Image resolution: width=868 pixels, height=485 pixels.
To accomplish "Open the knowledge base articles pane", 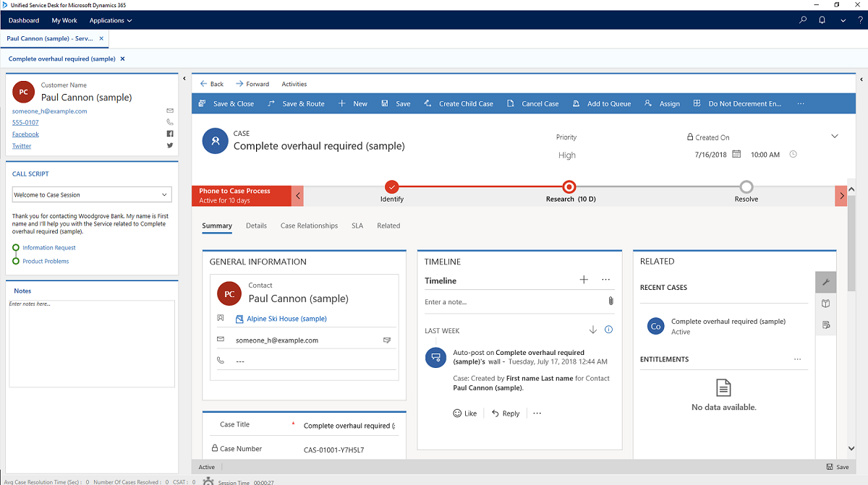I will point(825,304).
